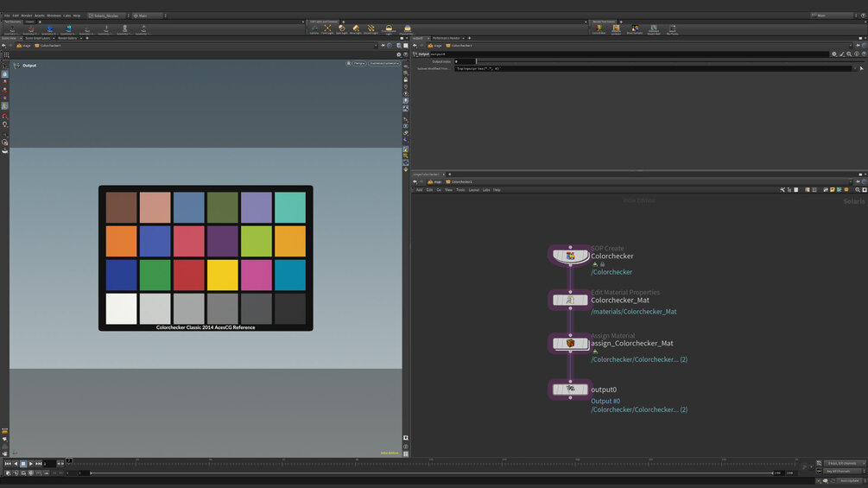
Task: Go back in the viewport path history
Action: tap(3, 46)
